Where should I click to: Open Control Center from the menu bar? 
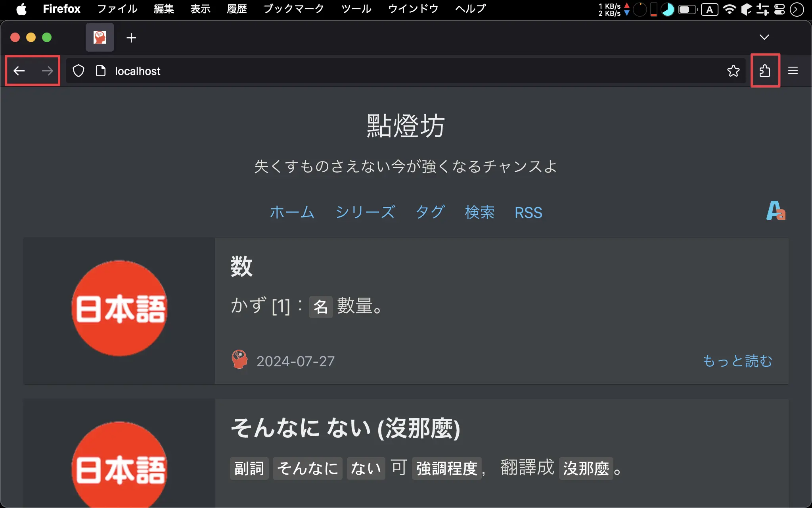point(779,10)
